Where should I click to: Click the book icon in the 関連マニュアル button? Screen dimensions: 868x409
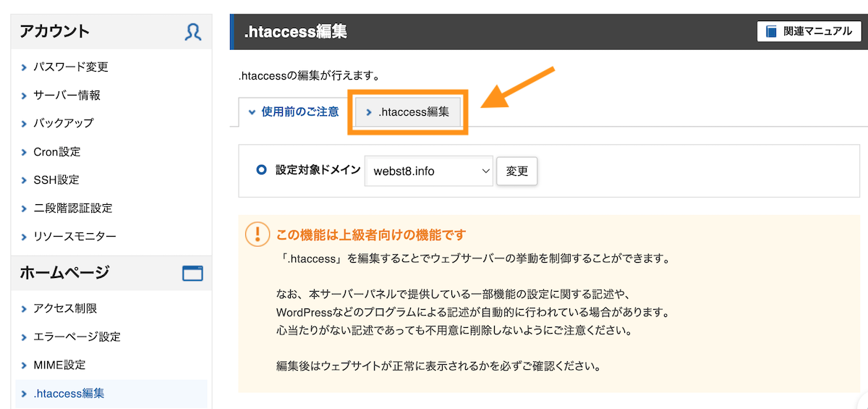[x=772, y=31]
